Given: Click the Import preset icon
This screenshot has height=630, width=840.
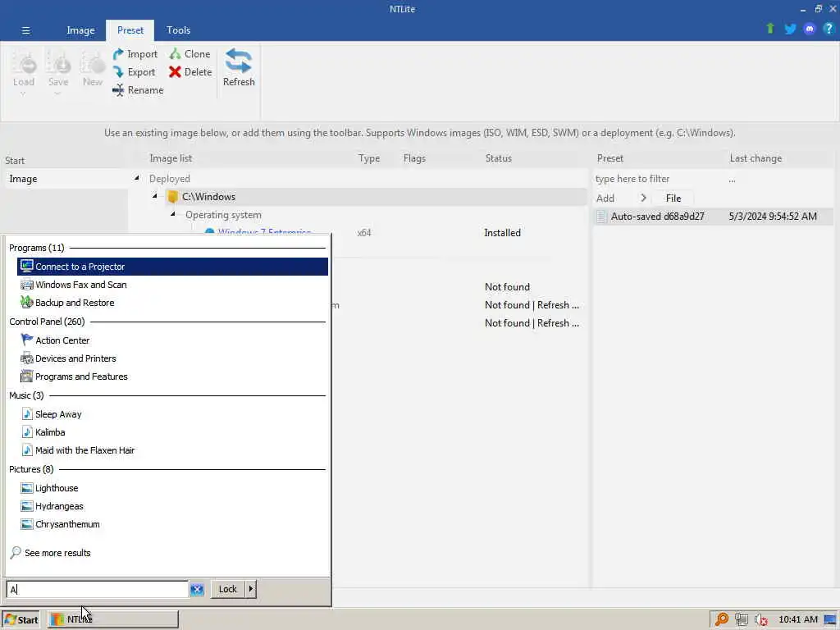Looking at the screenshot, I should [x=118, y=54].
